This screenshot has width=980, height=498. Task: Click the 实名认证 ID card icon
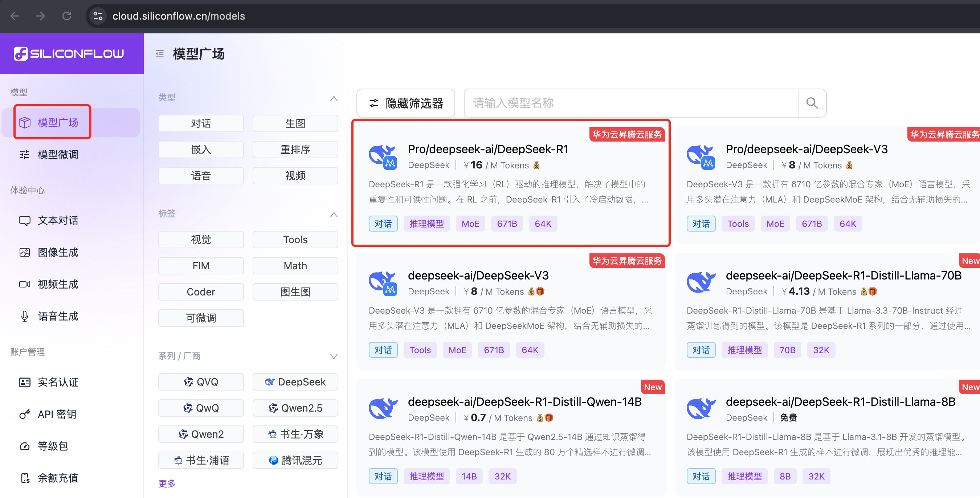[25, 382]
